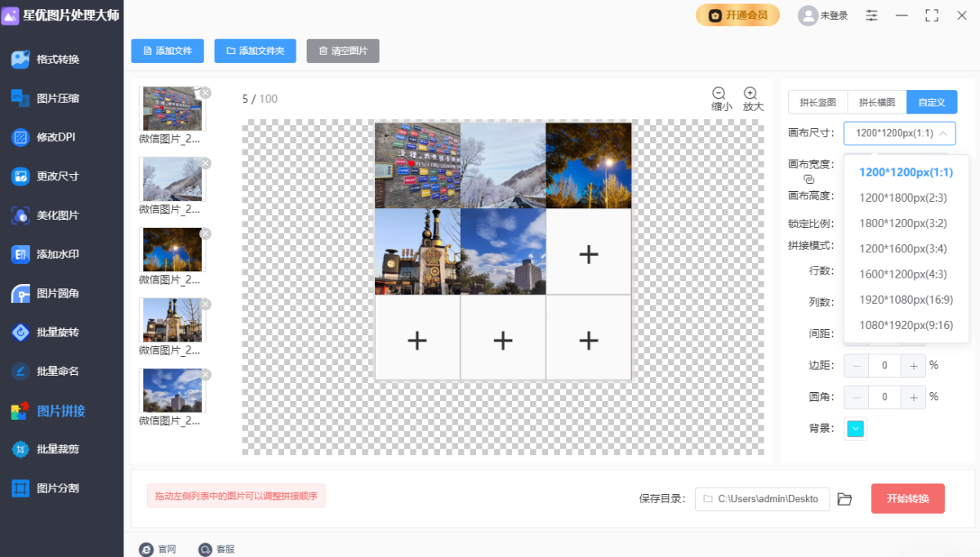Toggle the width-height link chain icon

point(809,179)
